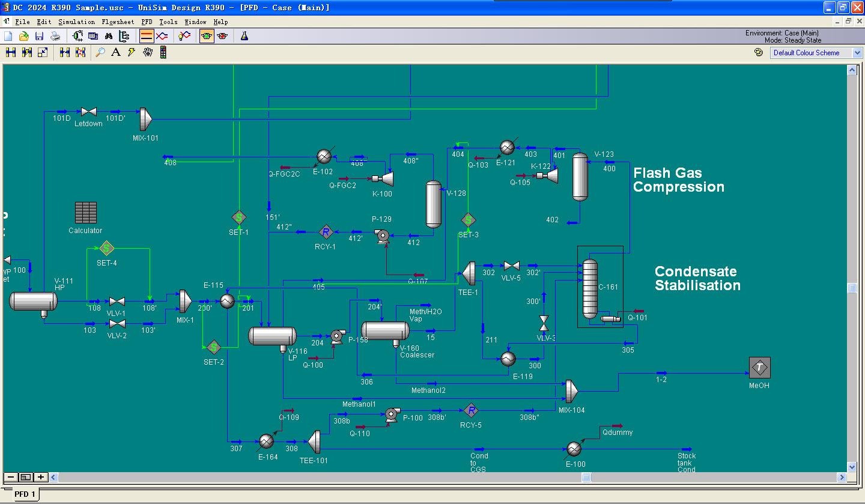Open the File menu
The width and height of the screenshot is (865, 504).
(22, 22)
